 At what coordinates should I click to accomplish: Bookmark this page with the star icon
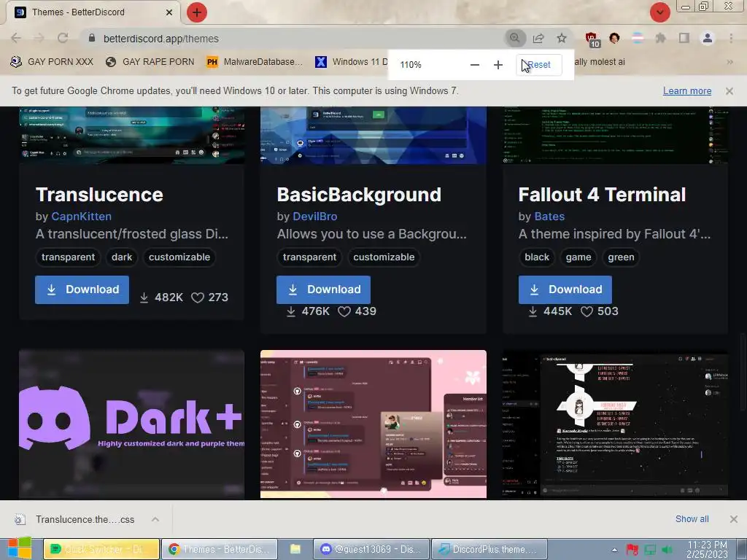pos(562,38)
